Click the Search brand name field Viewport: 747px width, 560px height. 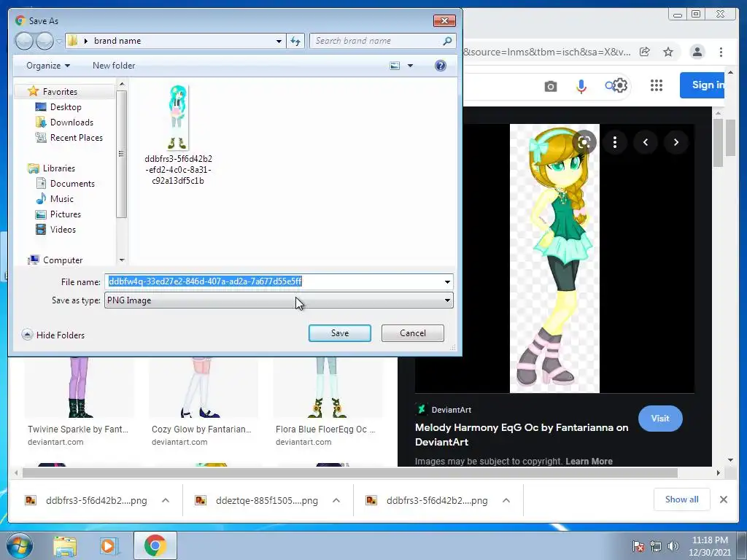click(376, 41)
